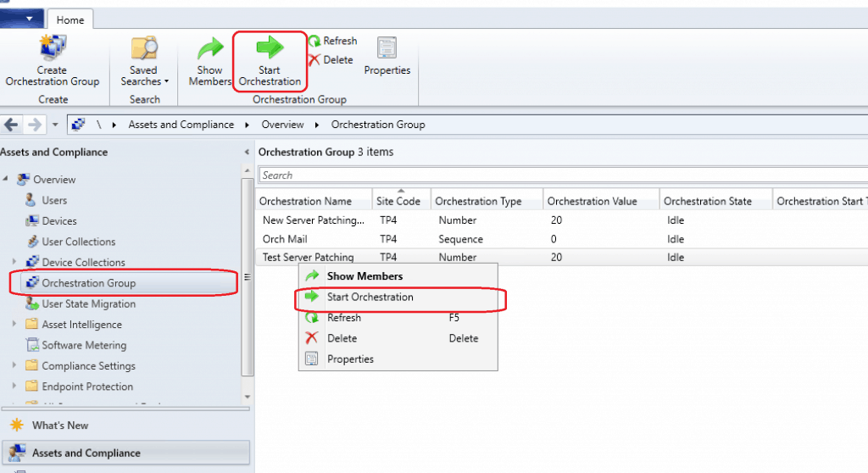
Task: Collapse the Overview tree node
Action: pyautogui.click(x=7, y=180)
